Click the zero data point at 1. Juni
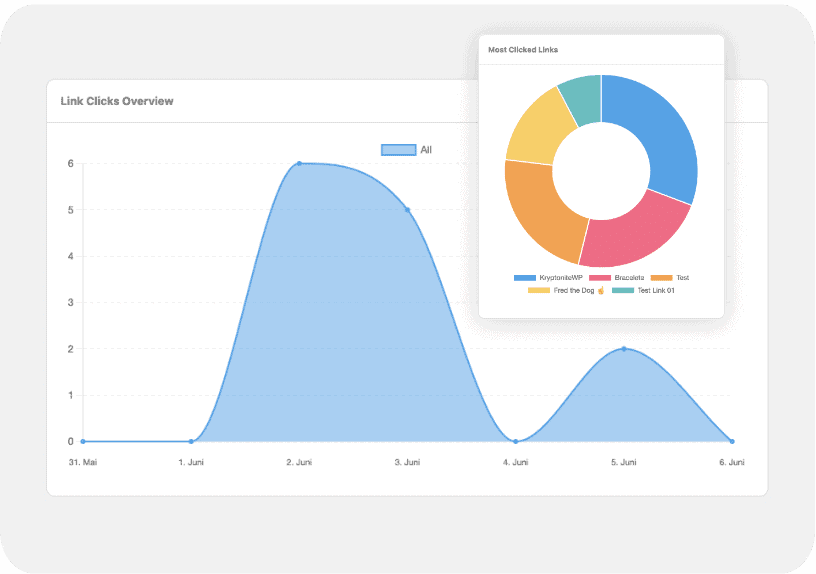 (191, 441)
